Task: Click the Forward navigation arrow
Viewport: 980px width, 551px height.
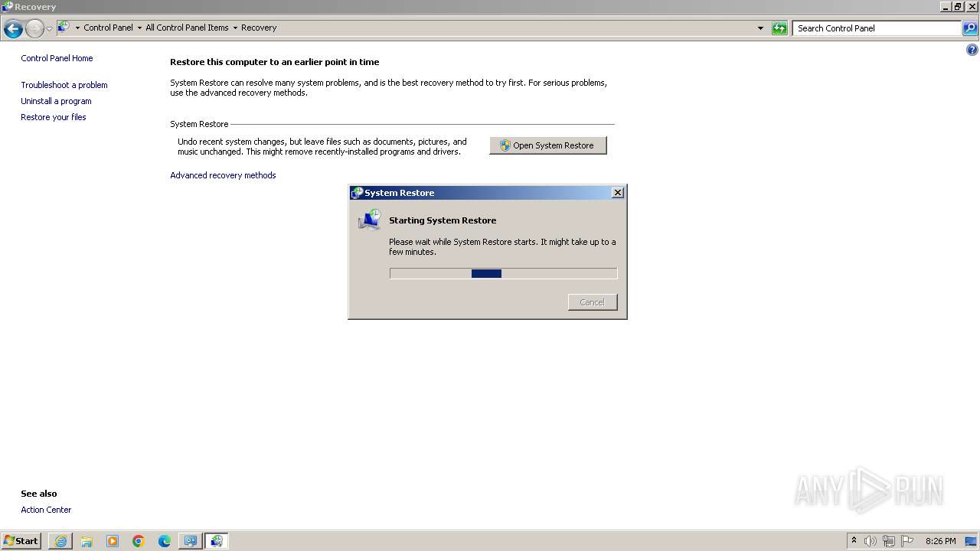Action: pos(34,28)
